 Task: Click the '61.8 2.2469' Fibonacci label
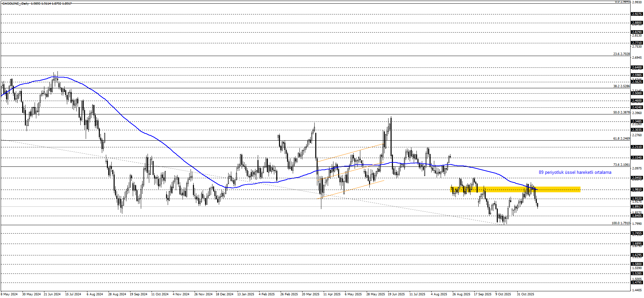tap(621, 138)
